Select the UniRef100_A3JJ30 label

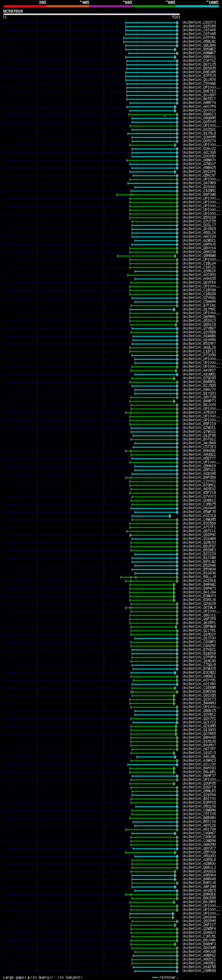199,764
